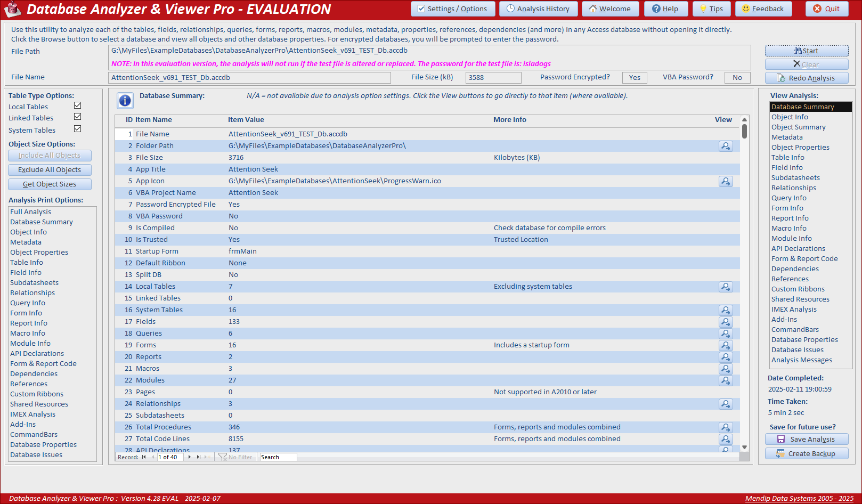Open view icon for Folder Path row
Screen dimensions: 862x504
click(x=726, y=146)
